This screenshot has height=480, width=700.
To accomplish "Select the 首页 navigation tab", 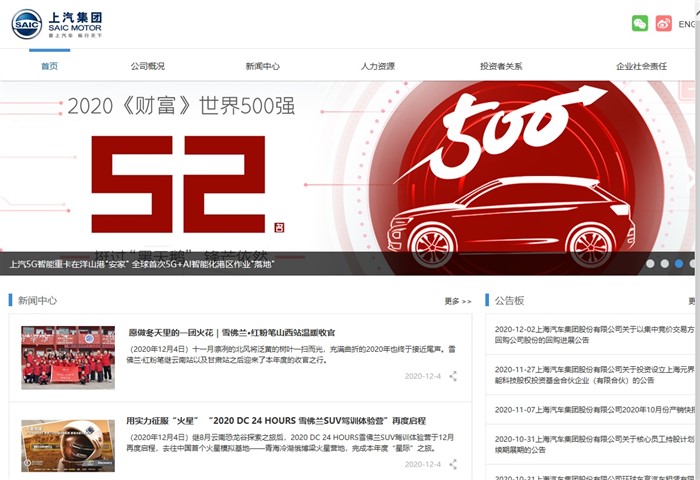I will coord(50,66).
